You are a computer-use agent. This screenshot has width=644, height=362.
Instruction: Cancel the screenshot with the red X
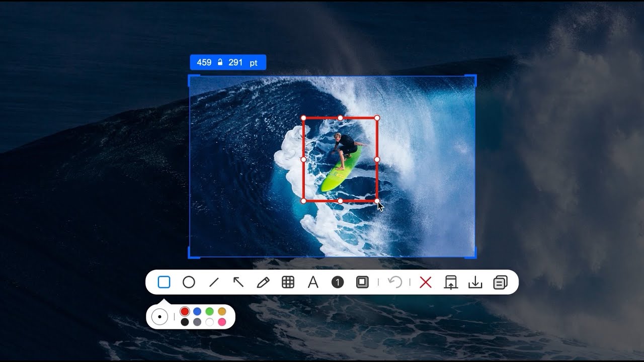coord(426,283)
